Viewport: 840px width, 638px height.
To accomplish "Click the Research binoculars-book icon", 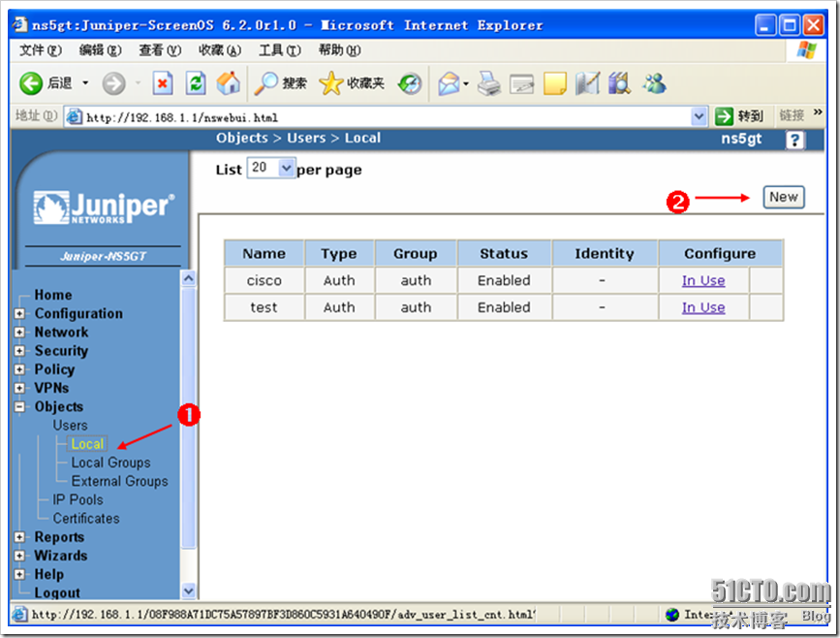I will point(620,83).
